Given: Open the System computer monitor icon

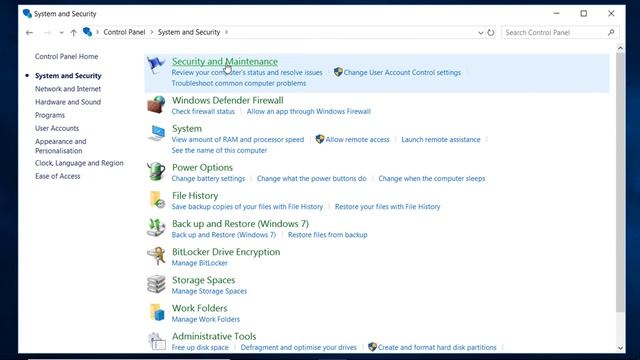Looking at the screenshot, I should click(x=156, y=133).
